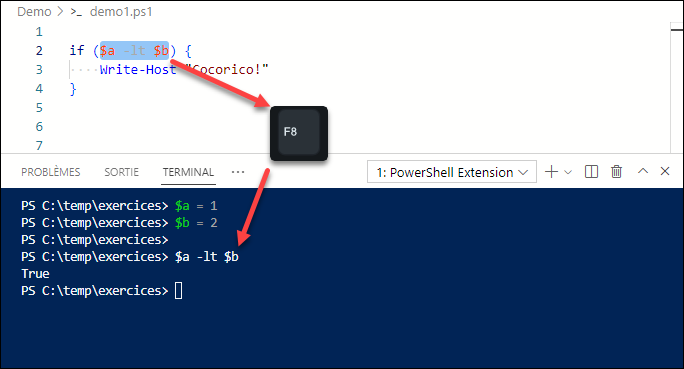Close the terminal panel with X

(665, 171)
